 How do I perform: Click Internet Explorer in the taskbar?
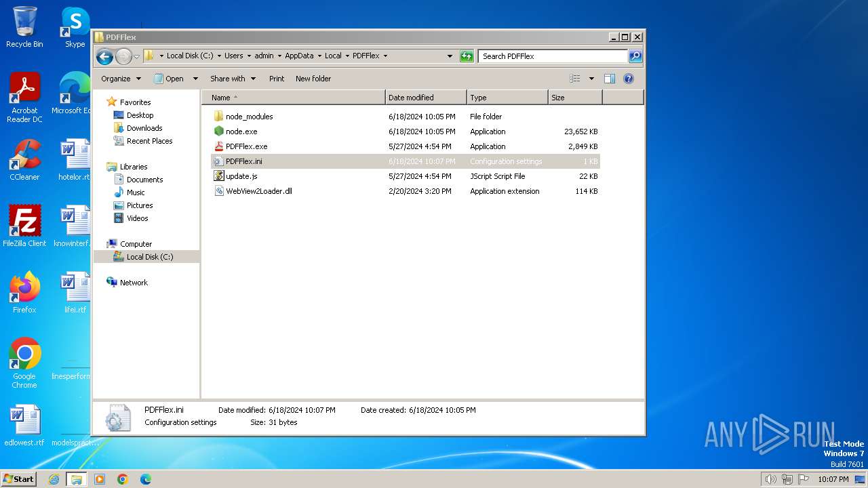[54, 479]
